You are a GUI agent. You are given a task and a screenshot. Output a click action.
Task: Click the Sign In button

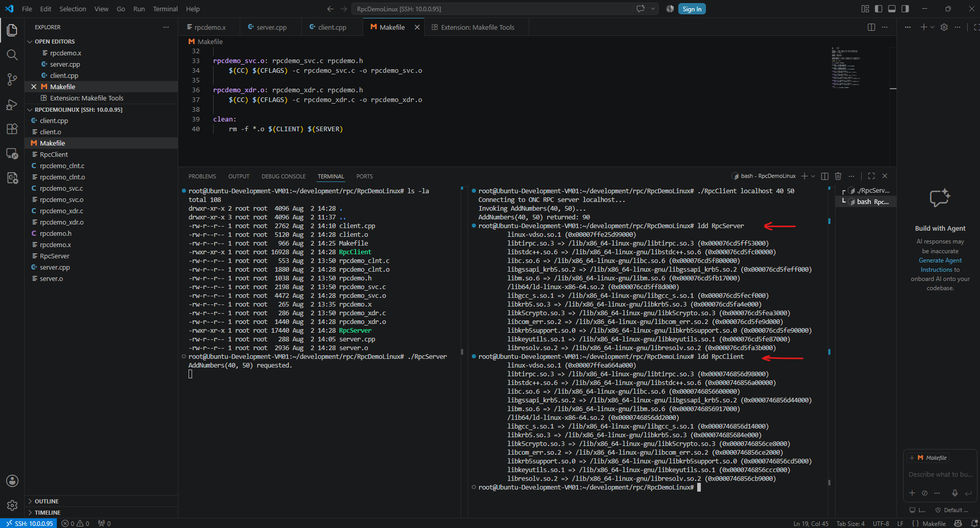[x=692, y=9]
